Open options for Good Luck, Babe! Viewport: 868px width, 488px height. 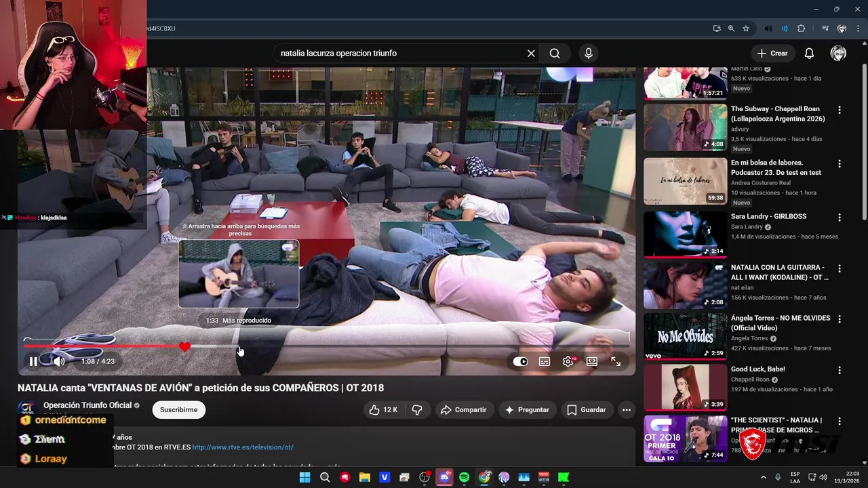pos(840,370)
